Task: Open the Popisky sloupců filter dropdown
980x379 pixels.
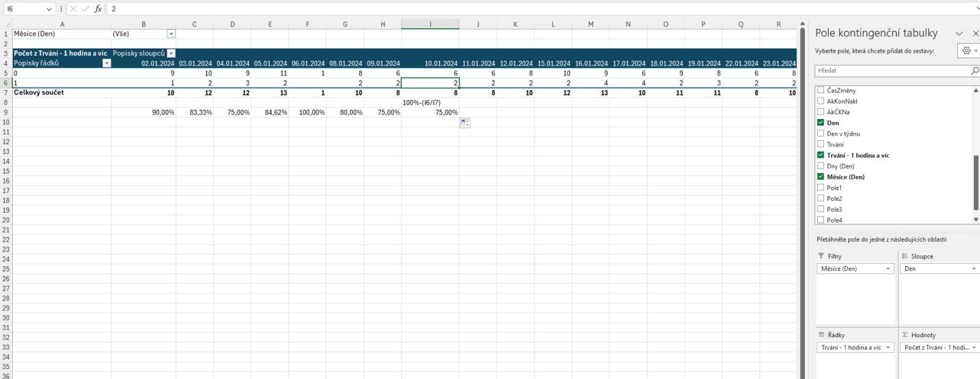Action: pos(171,53)
